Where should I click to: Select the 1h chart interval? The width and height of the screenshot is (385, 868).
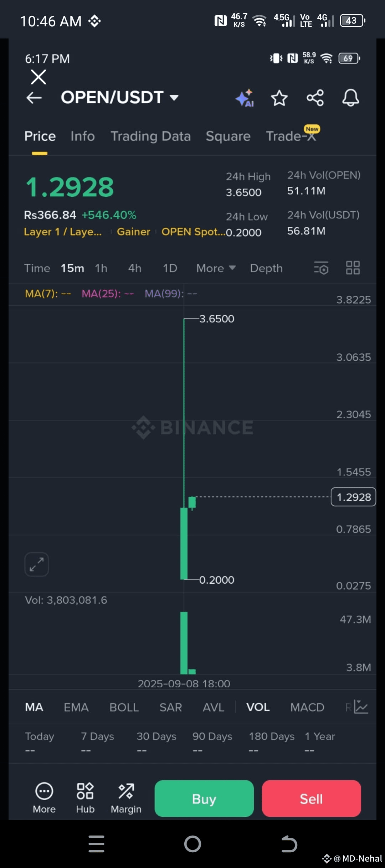click(x=101, y=268)
